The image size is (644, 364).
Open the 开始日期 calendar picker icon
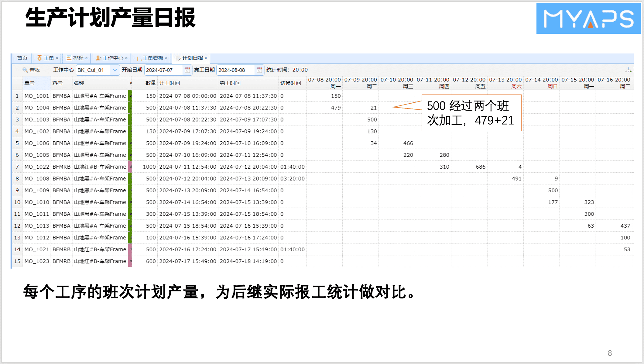tap(187, 70)
